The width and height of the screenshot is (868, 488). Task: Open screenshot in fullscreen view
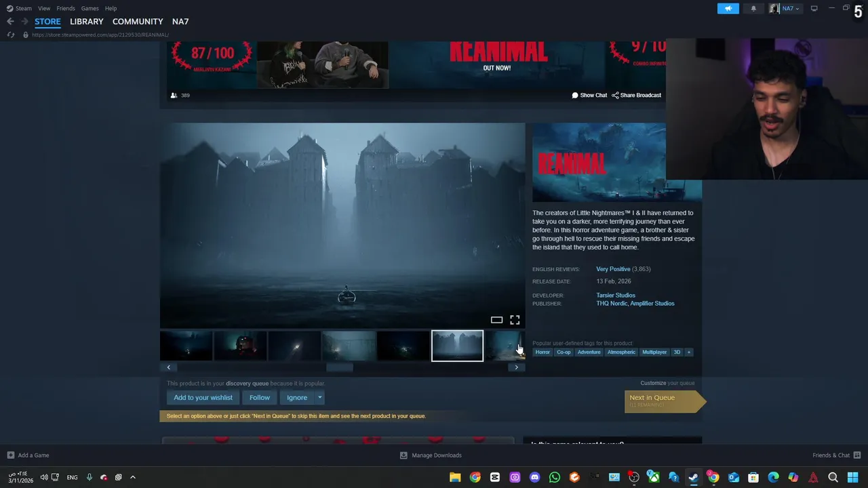point(515,320)
